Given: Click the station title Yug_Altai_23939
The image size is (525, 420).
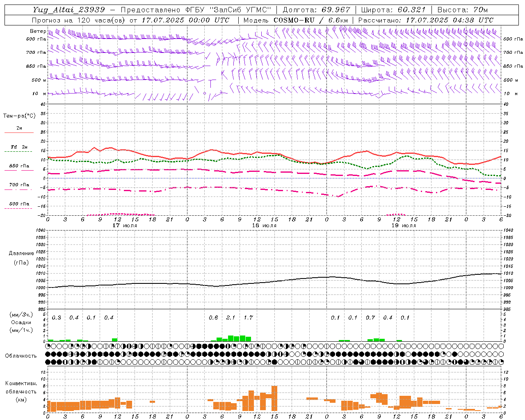Looking at the screenshot, I should [x=69, y=10].
